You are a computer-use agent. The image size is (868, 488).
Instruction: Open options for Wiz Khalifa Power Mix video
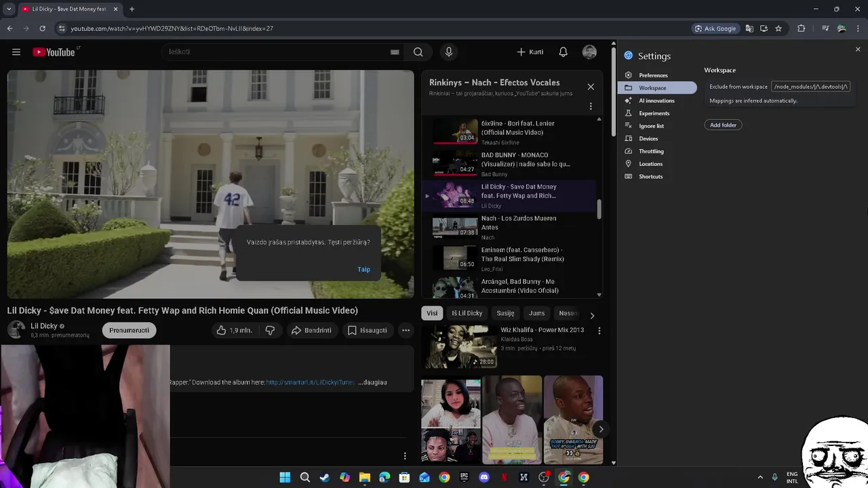click(x=599, y=331)
